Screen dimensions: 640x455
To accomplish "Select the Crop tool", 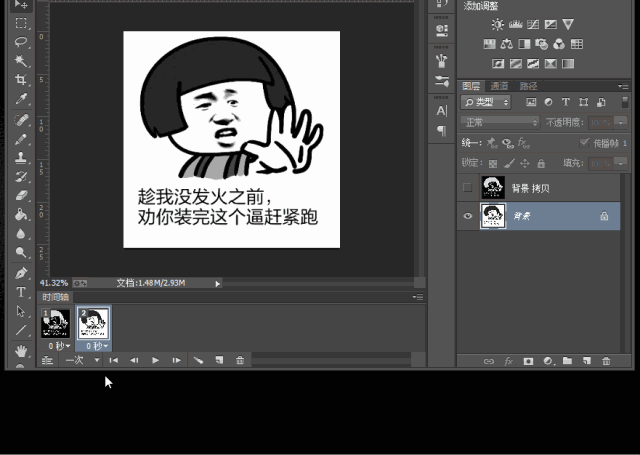I will [21, 80].
